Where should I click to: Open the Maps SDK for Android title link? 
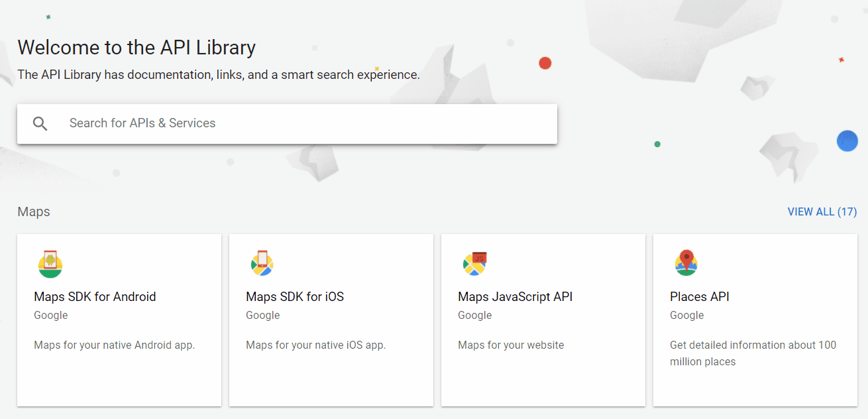click(x=95, y=296)
